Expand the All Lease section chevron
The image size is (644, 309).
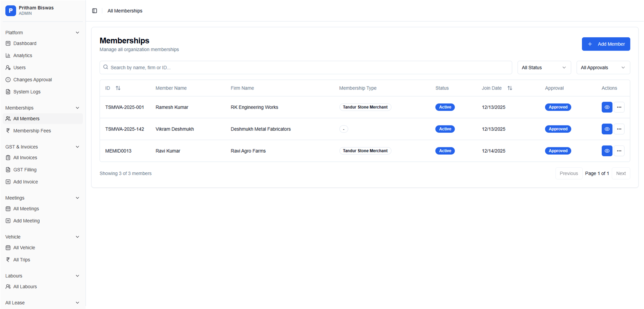click(77, 303)
